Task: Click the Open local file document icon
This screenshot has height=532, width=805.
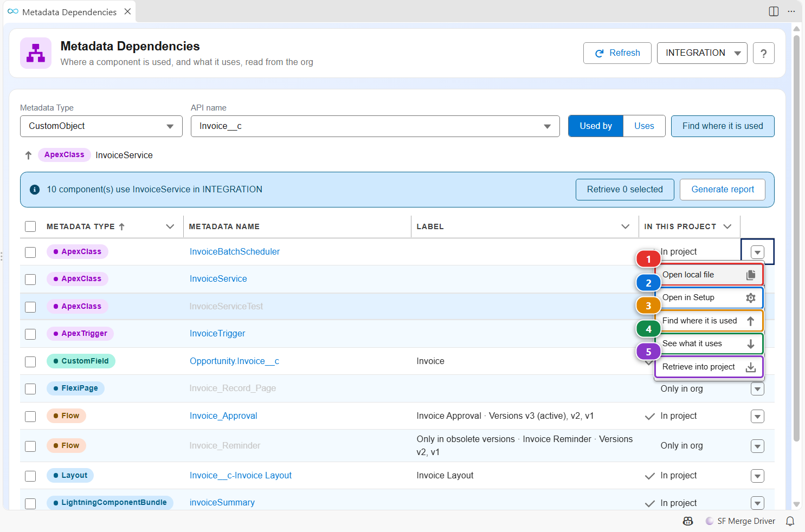Action: [x=751, y=275]
